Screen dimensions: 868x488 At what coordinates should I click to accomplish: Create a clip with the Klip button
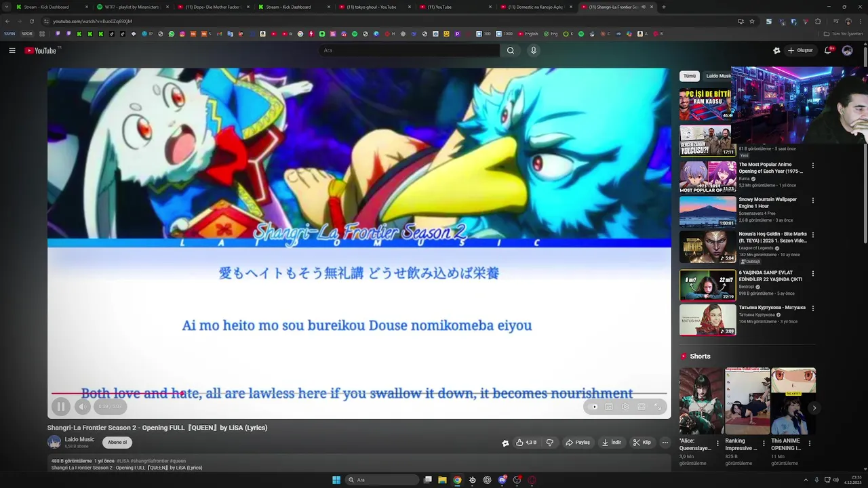tap(642, 443)
